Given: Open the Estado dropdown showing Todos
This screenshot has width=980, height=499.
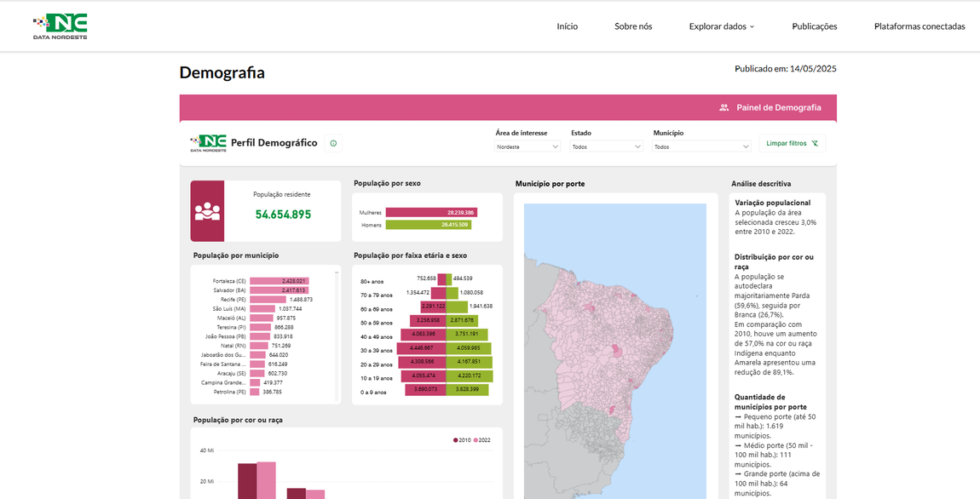Looking at the screenshot, I should (605, 146).
